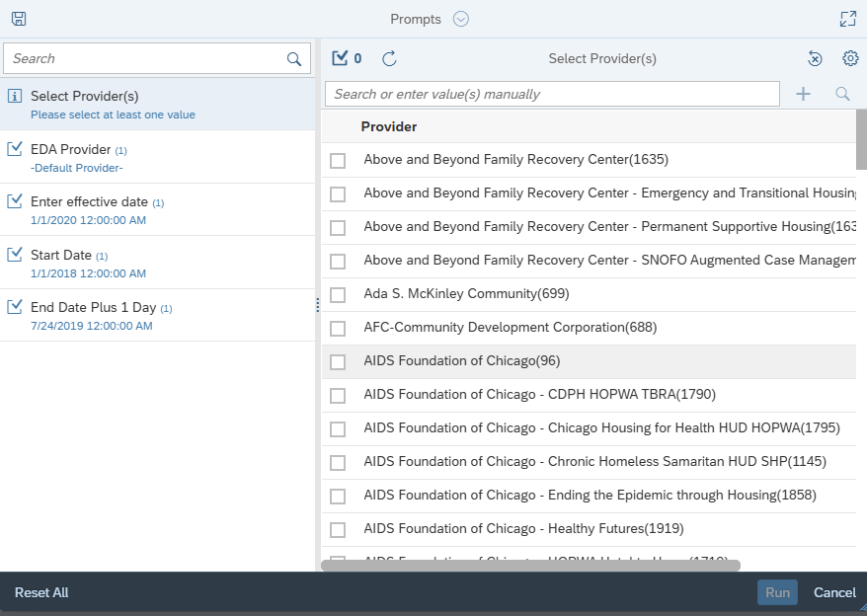This screenshot has width=867, height=616.
Task: Check AIDS Foundation of Chicago(96)
Action: click(x=338, y=361)
